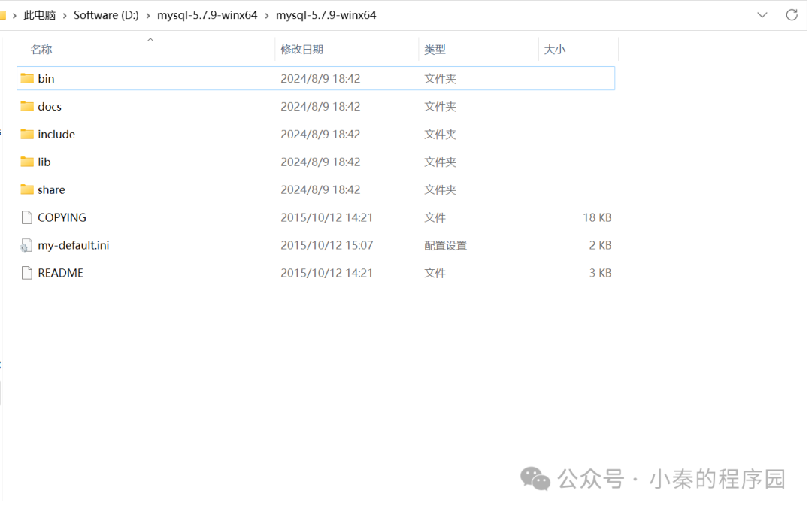
Task: Refresh the folder with the reload icon
Action: click(791, 15)
